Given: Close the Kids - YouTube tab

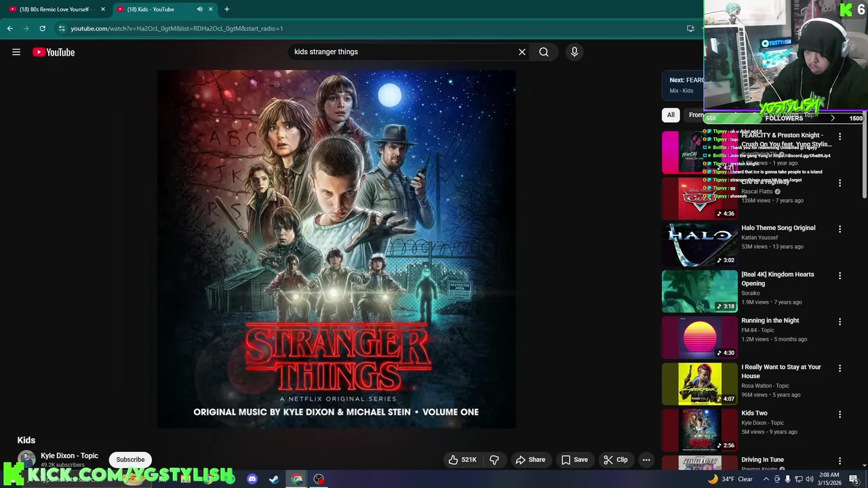Looking at the screenshot, I should tap(210, 9).
